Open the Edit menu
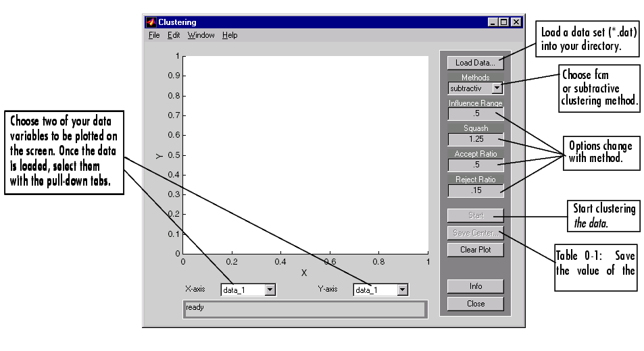Viewport: 644px width, 351px height. pos(174,35)
